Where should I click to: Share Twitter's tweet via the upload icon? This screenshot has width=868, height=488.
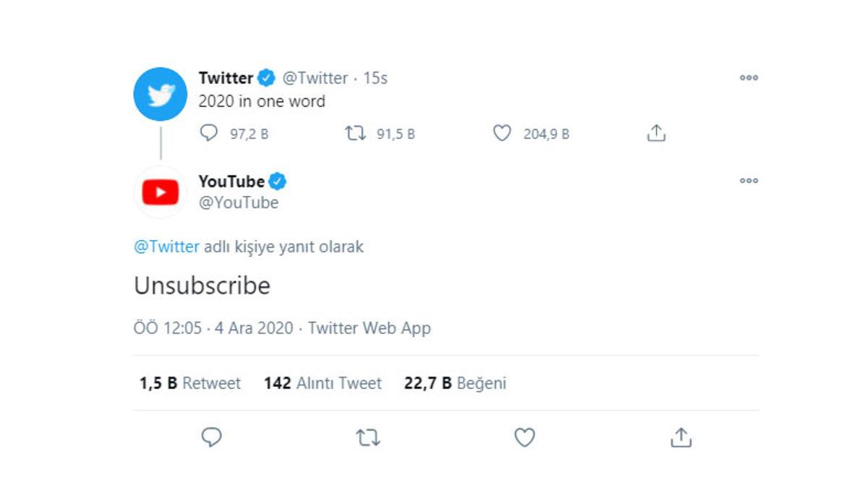click(657, 133)
